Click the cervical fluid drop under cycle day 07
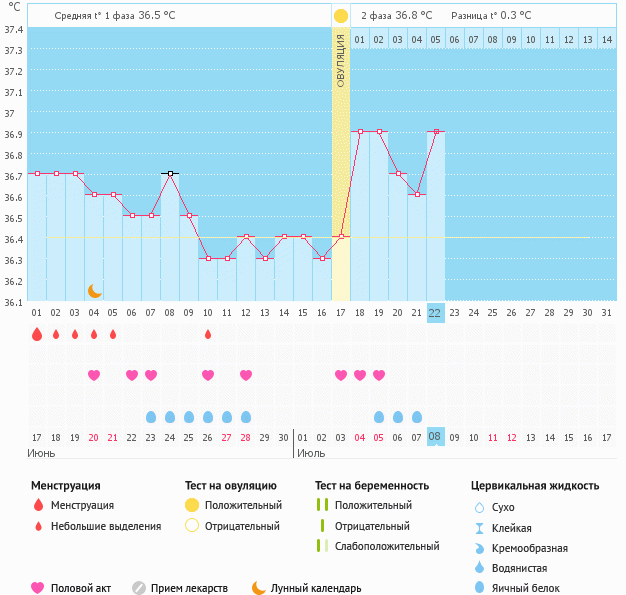Image resolution: width=626 pixels, height=595 pixels. pos(151,416)
